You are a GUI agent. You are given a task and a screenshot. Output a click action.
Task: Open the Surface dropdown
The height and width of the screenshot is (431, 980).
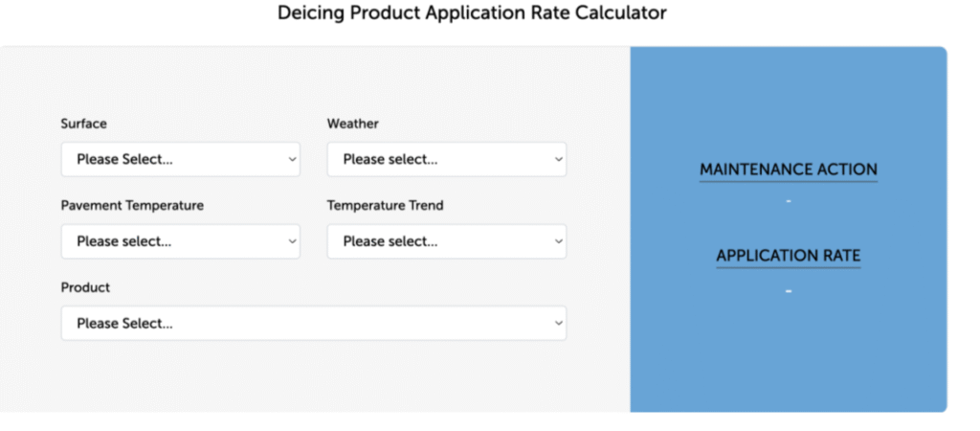[x=180, y=159]
